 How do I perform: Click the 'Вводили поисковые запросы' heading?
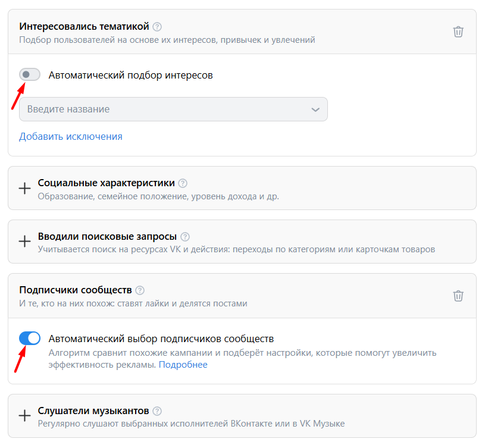point(107,237)
